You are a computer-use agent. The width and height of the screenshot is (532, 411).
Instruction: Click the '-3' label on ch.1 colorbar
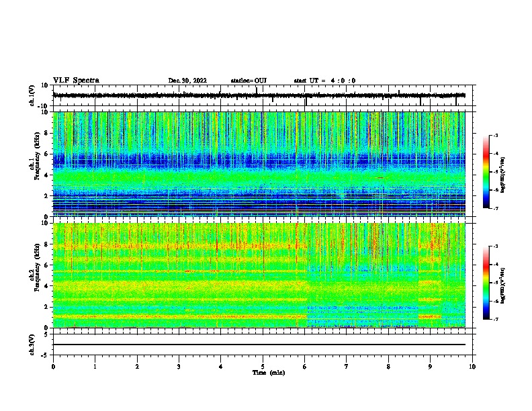click(496, 135)
